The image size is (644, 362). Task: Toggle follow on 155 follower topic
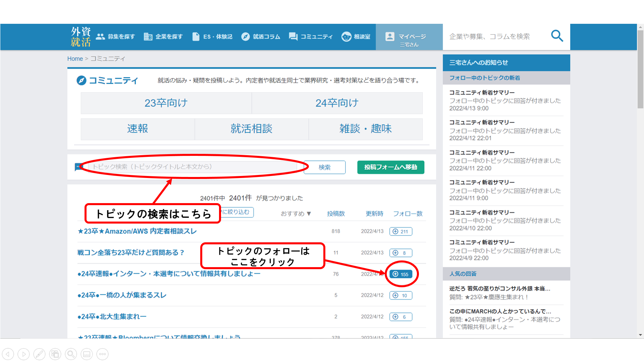pyautogui.click(x=401, y=274)
